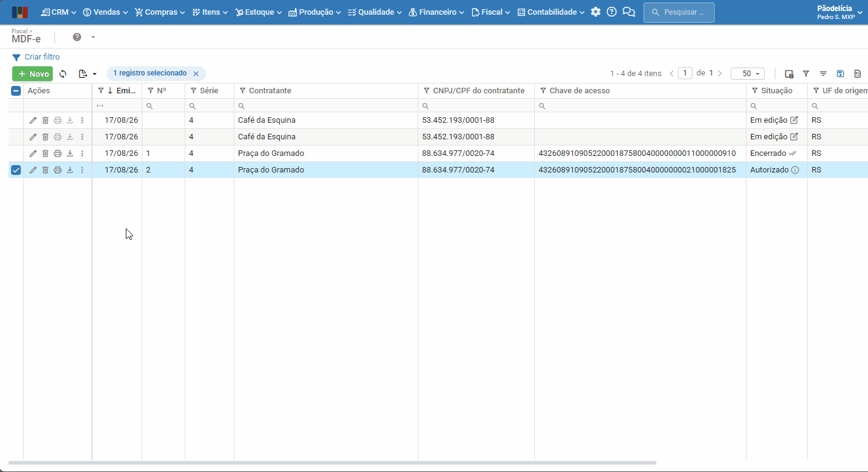The width and height of the screenshot is (868, 472).
Task: Clear the '1 registro selecionado' chip
Action: click(x=196, y=74)
